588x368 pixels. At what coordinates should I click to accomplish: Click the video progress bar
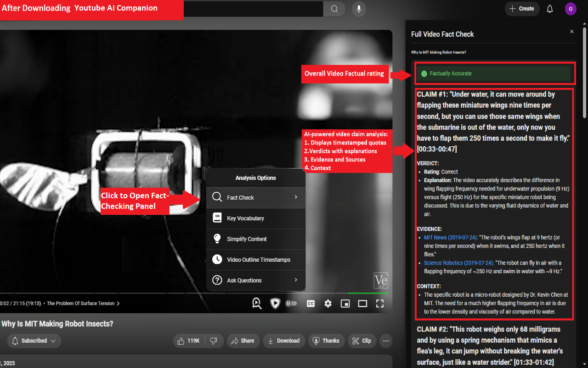194,293
